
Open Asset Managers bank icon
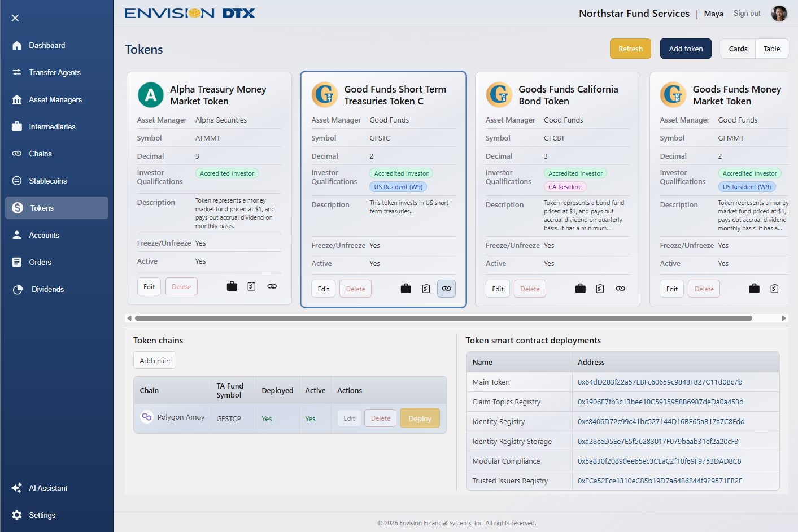tap(17, 99)
